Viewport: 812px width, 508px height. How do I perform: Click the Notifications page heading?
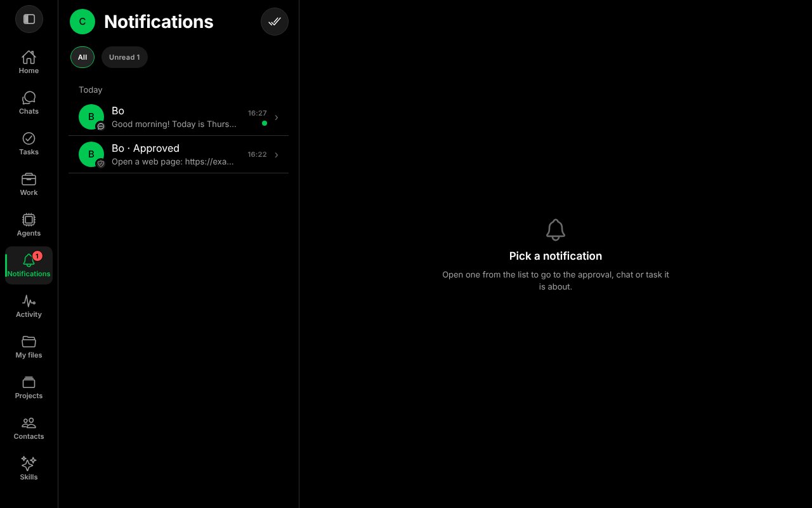(159, 22)
